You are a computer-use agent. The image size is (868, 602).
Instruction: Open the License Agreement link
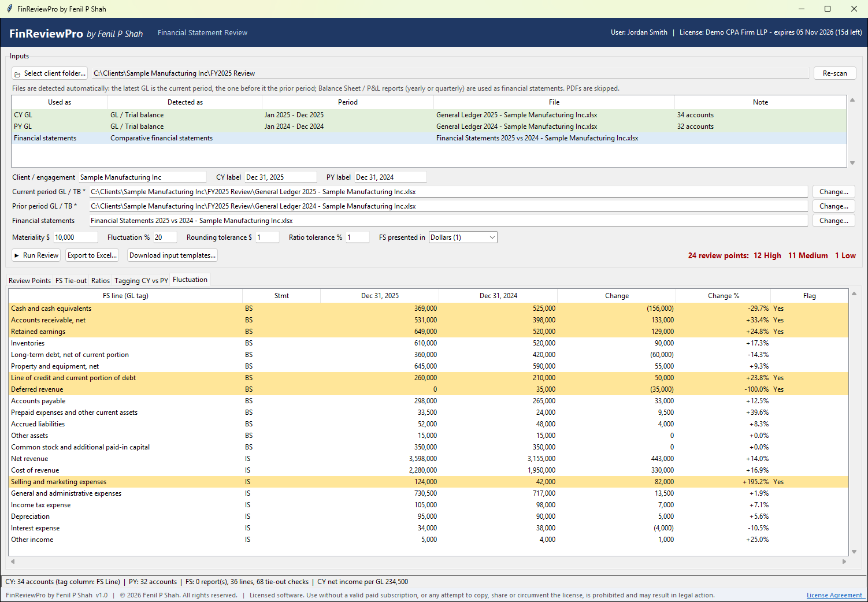(x=834, y=595)
